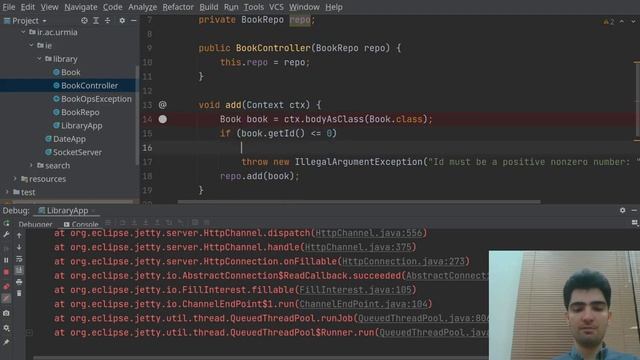
Task: Print console output with the printer icon
Action: (x=19, y=282)
